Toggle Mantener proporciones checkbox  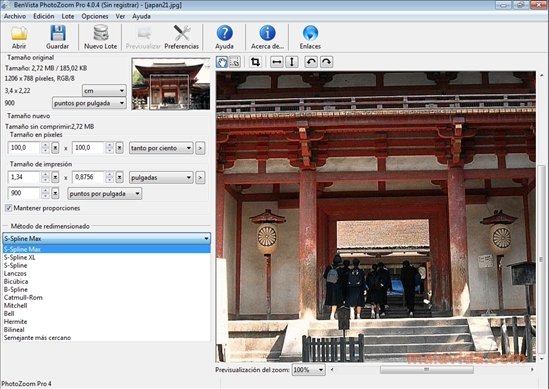point(8,208)
